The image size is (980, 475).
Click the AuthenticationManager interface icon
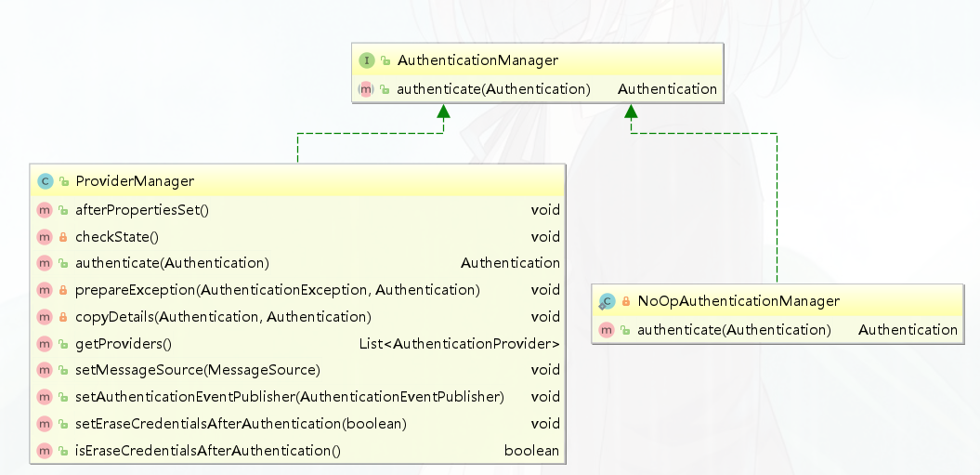367,60
